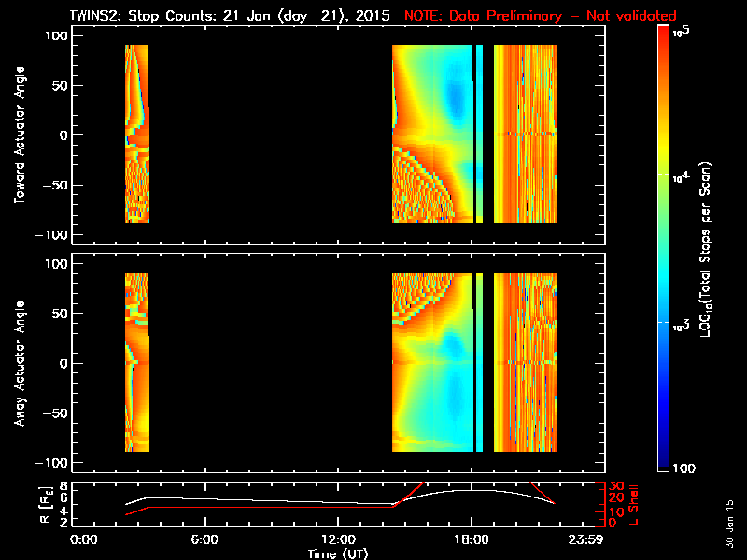Click the first data block in the Toward panel
The image size is (747, 560).
click(137, 133)
